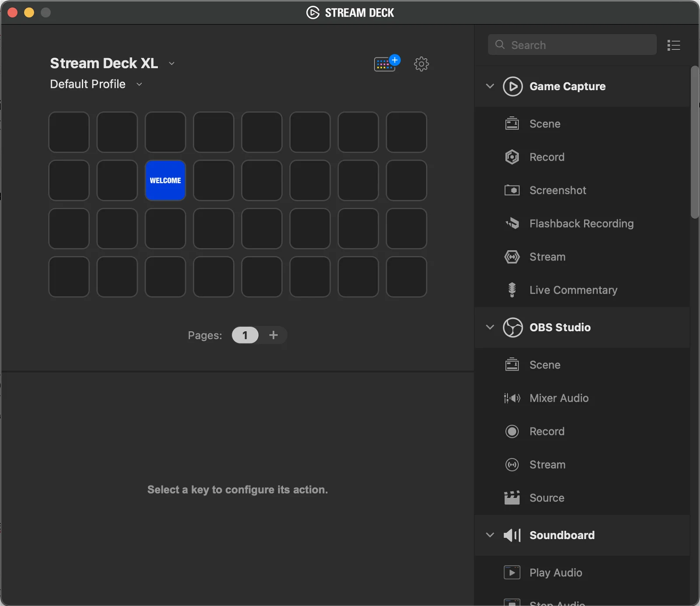Click the Default Profile label

87,84
